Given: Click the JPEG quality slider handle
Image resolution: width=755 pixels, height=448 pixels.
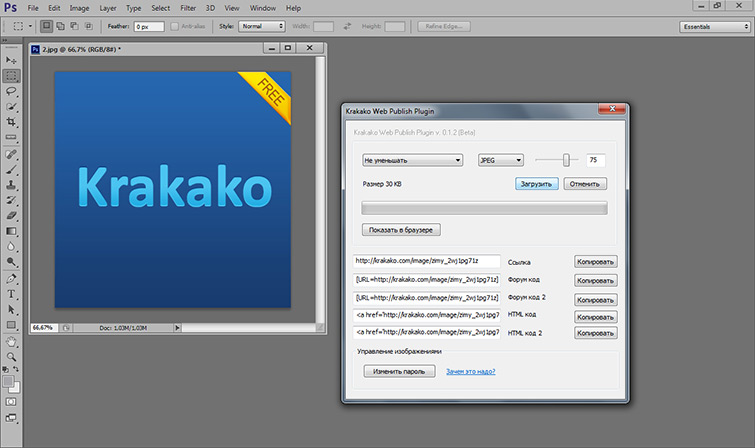Looking at the screenshot, I should (x=566, y=160).
